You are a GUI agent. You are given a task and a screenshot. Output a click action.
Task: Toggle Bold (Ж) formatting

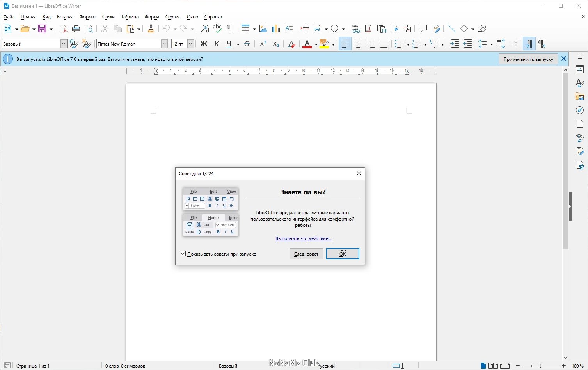[x=204, y=44]
